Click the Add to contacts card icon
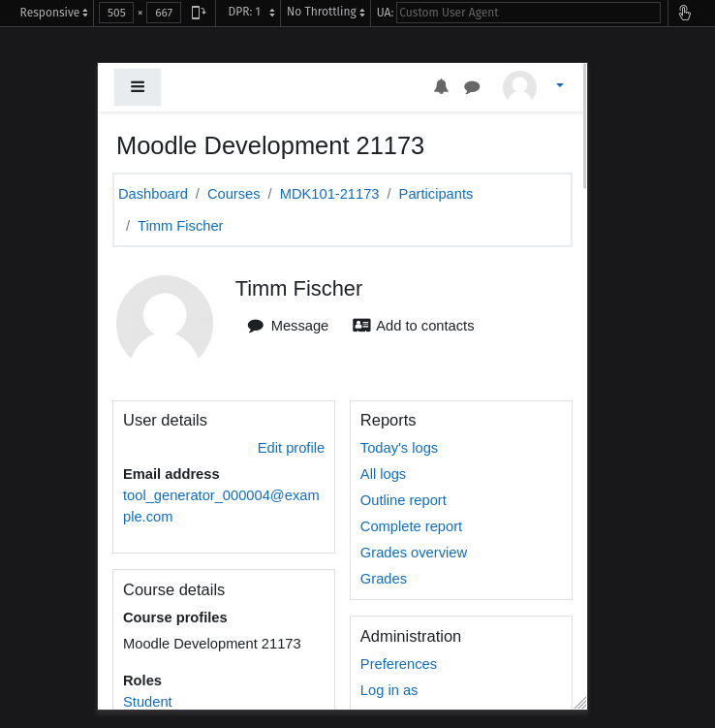Screen dimensions: 715x728 point(361,326)
